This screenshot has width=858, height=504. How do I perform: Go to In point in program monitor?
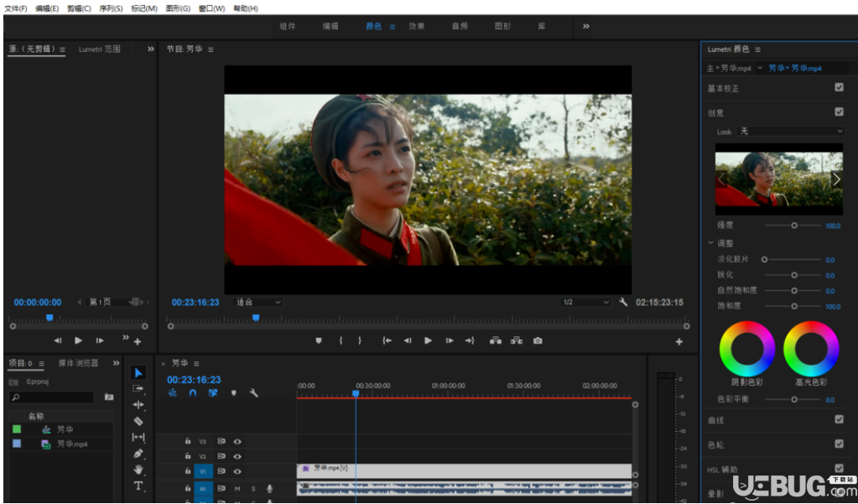point(387,340)
